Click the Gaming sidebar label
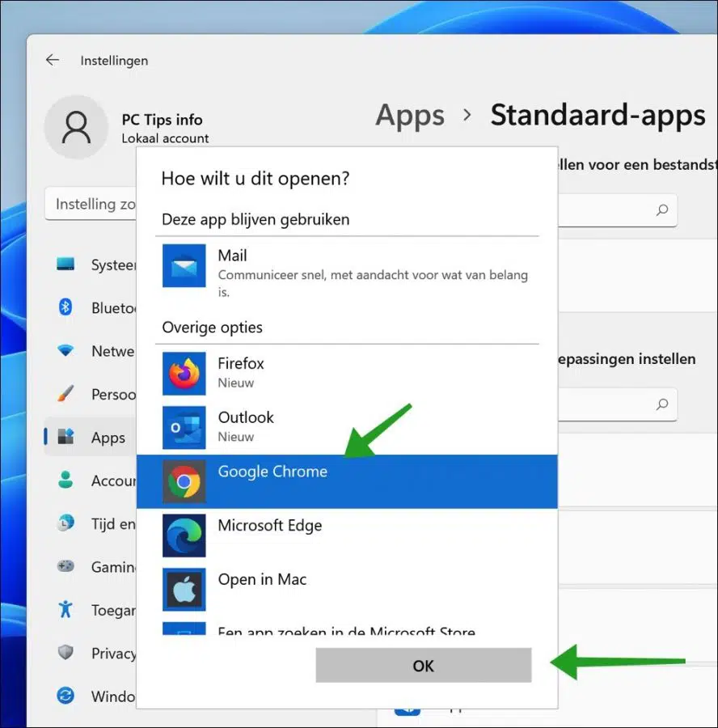Screen dimensions: 718x728 (114, 567)
